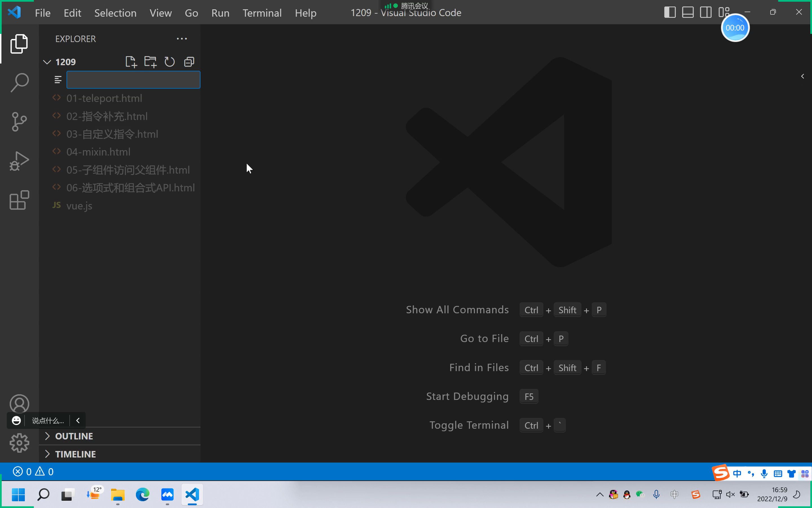Open the Accounts menu icon
Image resolution: width=812 pixels, height=508 pixels.
pyautogui.click(x=19, y=404)
